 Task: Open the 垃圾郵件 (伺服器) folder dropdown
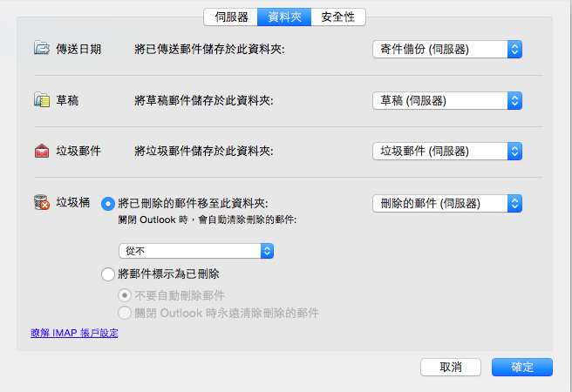tap(447, 152)
